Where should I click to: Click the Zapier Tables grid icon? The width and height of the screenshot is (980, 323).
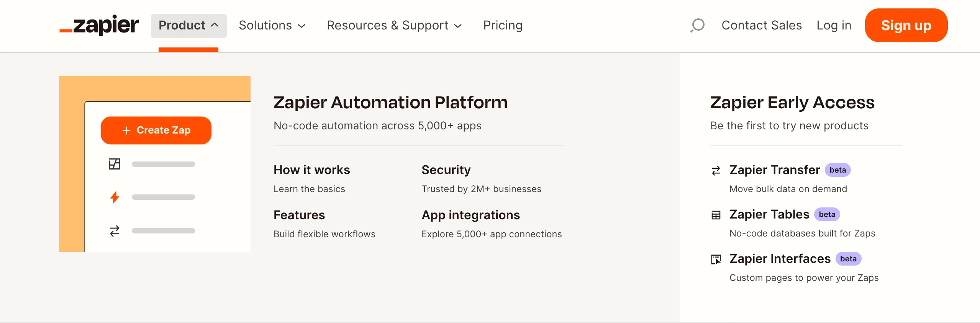pos(716,215)
